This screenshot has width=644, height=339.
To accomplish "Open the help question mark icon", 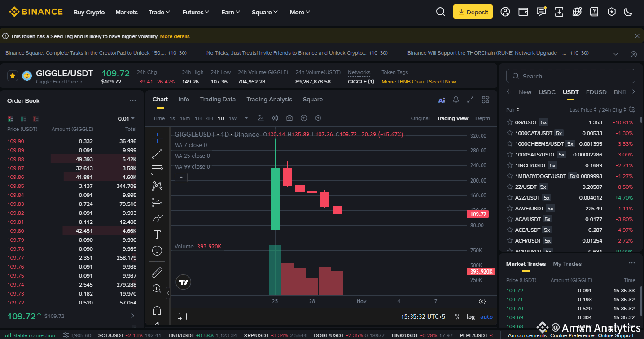I will click(594, 12).
